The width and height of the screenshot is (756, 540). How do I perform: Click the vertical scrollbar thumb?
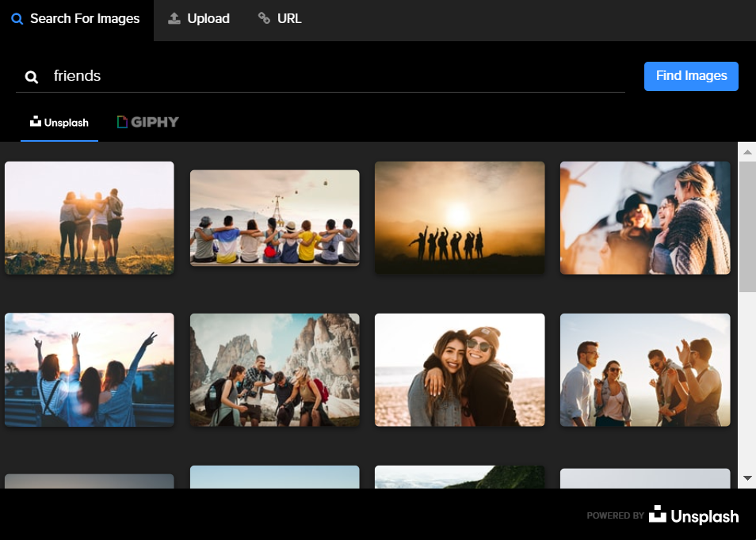point(747,226)
